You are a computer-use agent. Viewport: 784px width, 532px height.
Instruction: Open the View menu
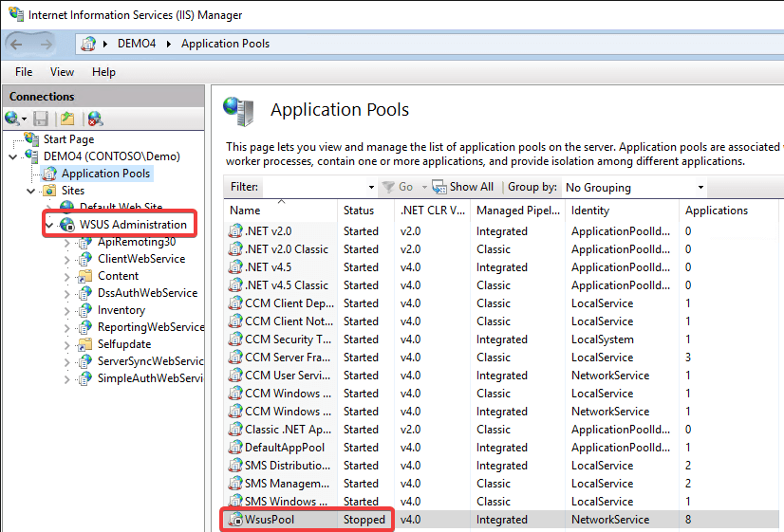(x=62, y=72)
